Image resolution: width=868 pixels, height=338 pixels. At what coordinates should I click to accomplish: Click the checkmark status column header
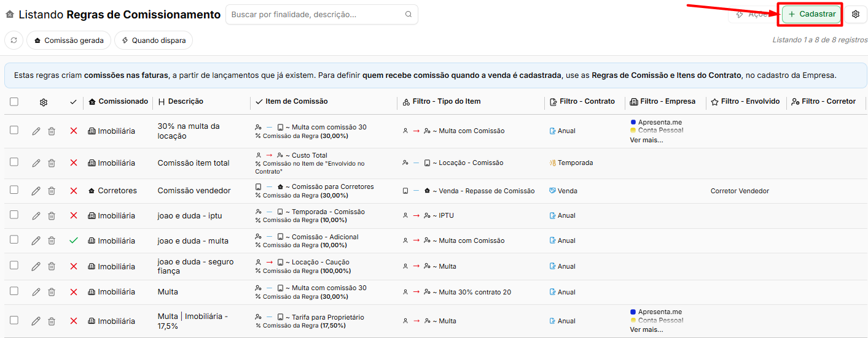(x=74, y=102)
